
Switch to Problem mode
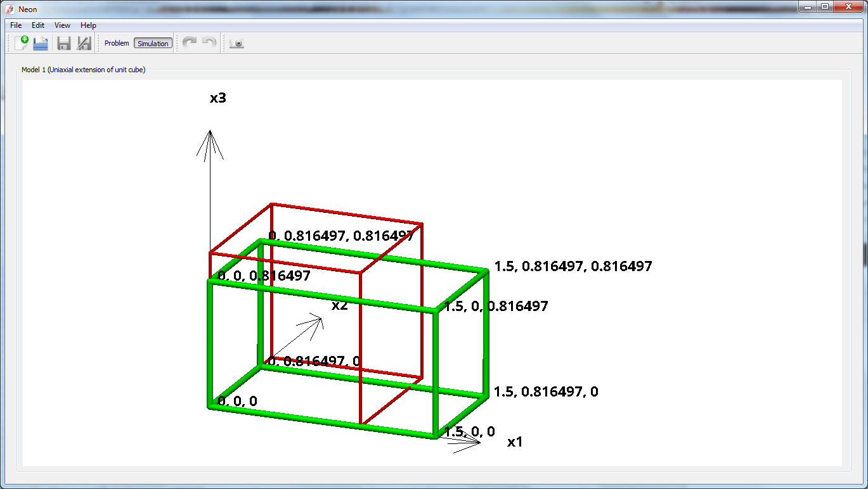point(117,43)
